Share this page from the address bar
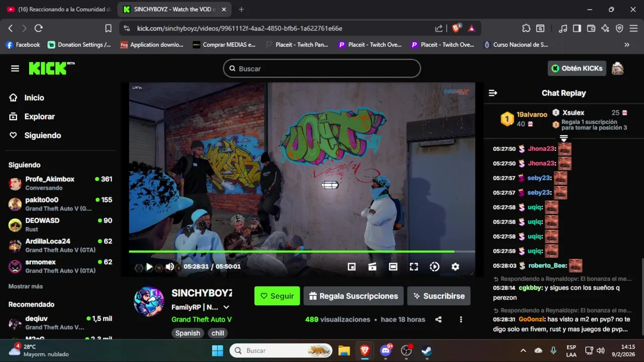Image resolution: width=644 pixels, height=362 pixels. tap(439, 29)
